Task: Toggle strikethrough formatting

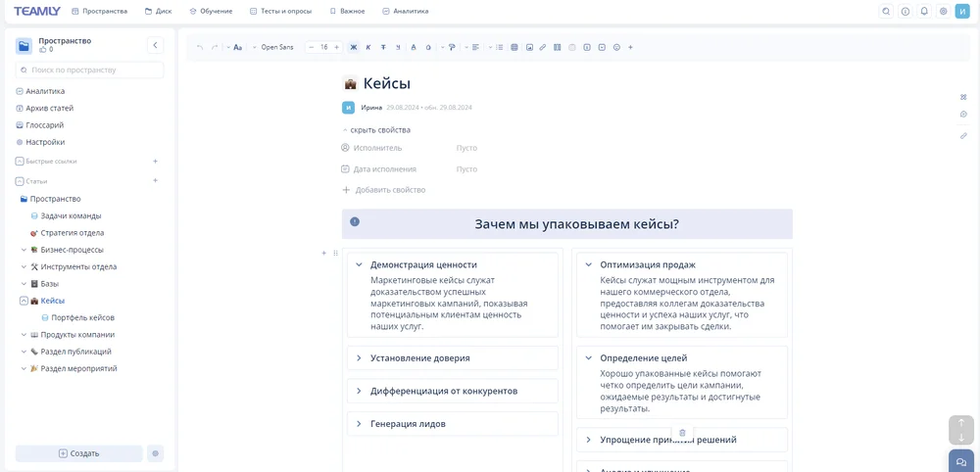Action: [x=383, y=47]
